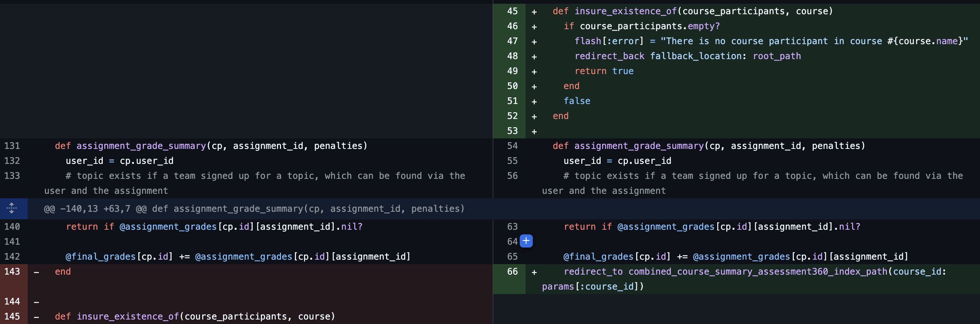Click the 'return true' code on line 49
980x324 pixels.
click(x=604, y=71)
